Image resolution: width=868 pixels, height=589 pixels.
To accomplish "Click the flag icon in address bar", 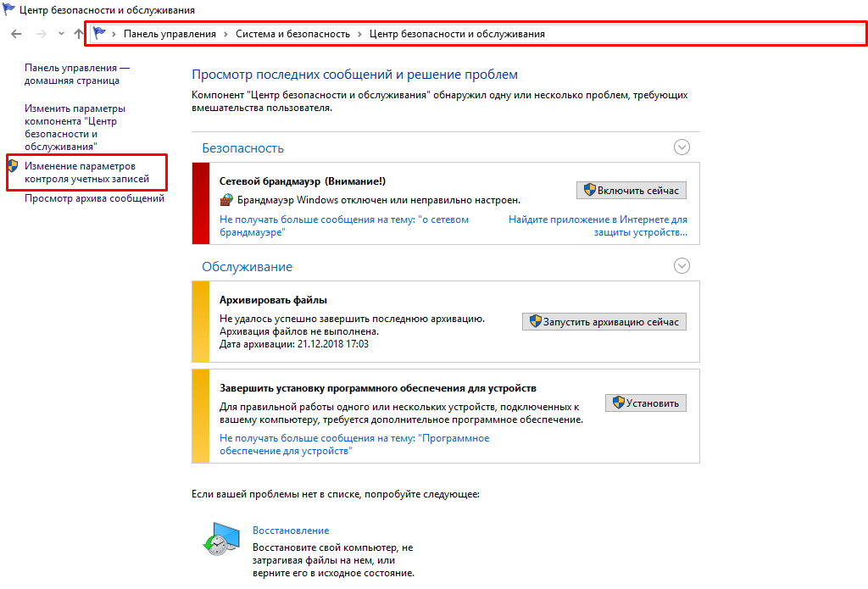I will click(99, 33).
